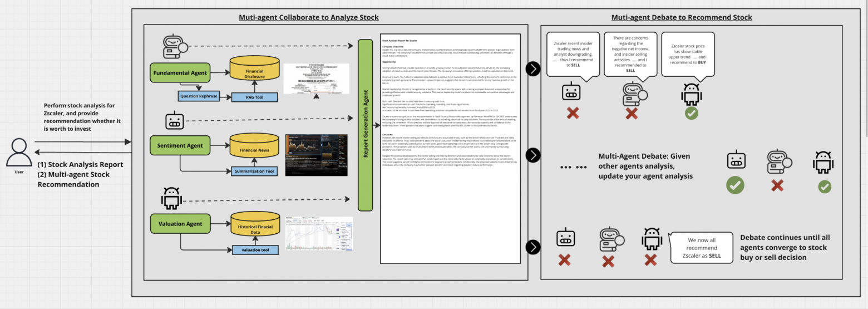868x309 pixels.
Task: Click black chevron circle in final debate row
Action: pyautogui.click(x=533, y=247)
